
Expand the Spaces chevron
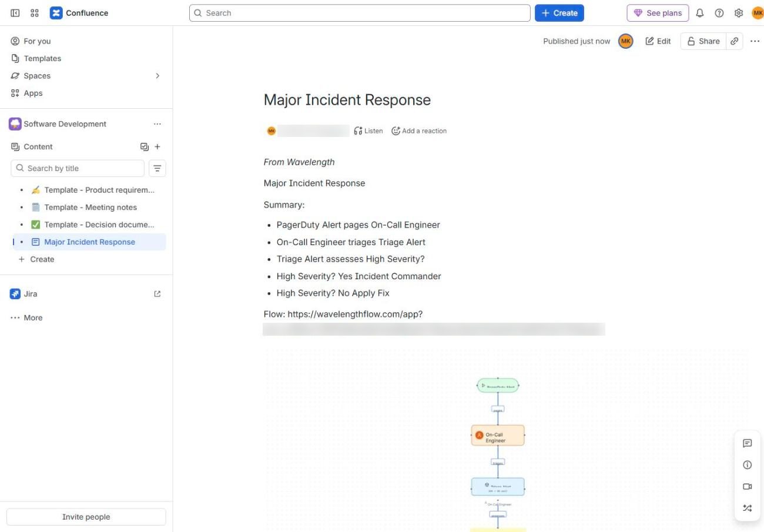pyautogui.click(x=157, y=76)
